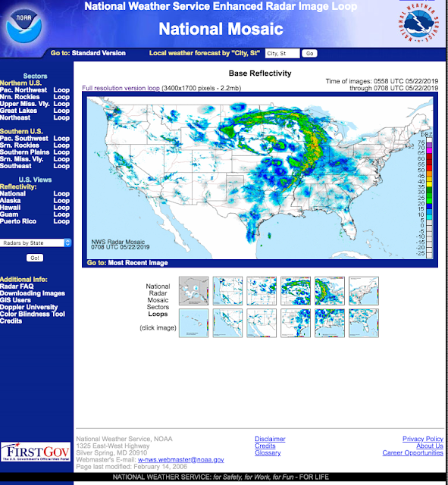Screen dimensions: 448x485
Task: Open the Loop link for Nrn. Rockies
Action: (61, 97)
